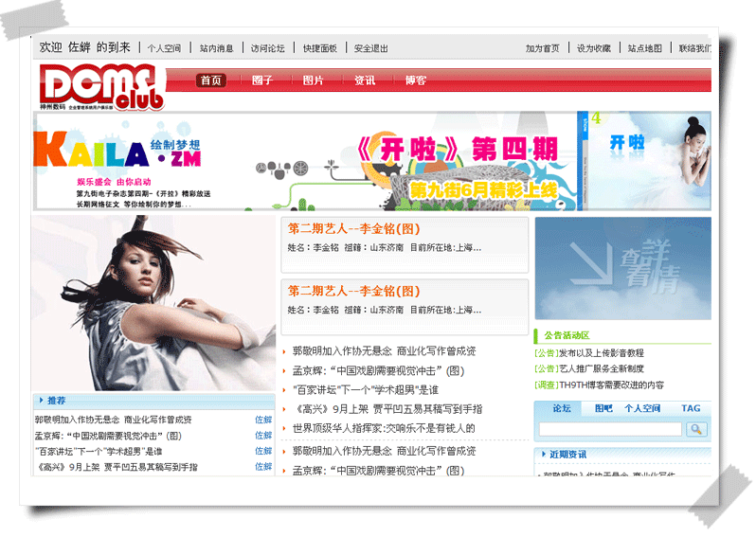Select the 图吧 search tab
This screenshot has width=756, height=537.
pos(603,408)
